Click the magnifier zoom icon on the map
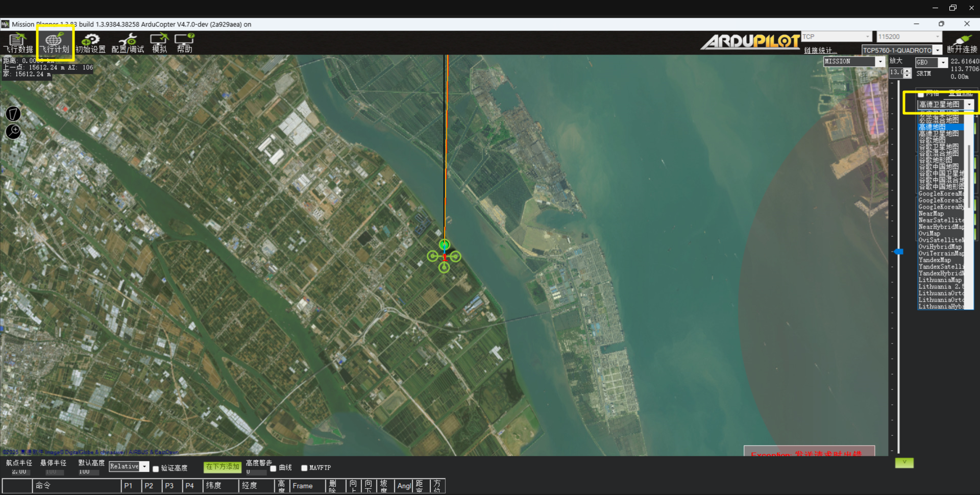 click(13, 132)
